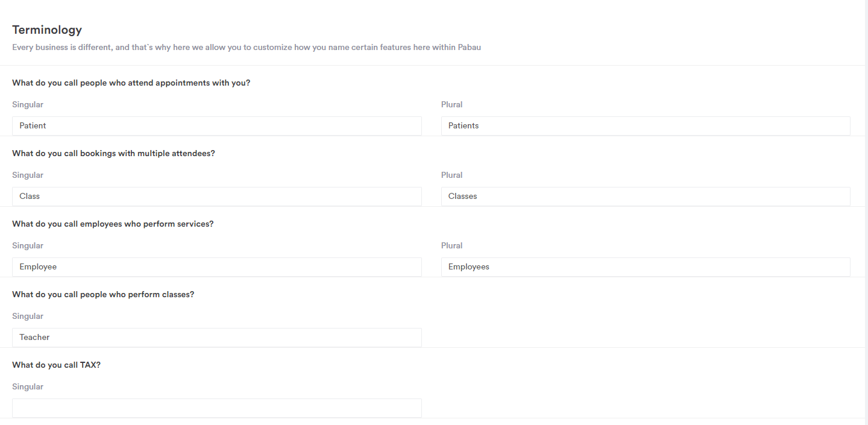Click the page's vertical scrollbar
The height and width of the screenshot is (425, 868).
[x=866, y=212]
